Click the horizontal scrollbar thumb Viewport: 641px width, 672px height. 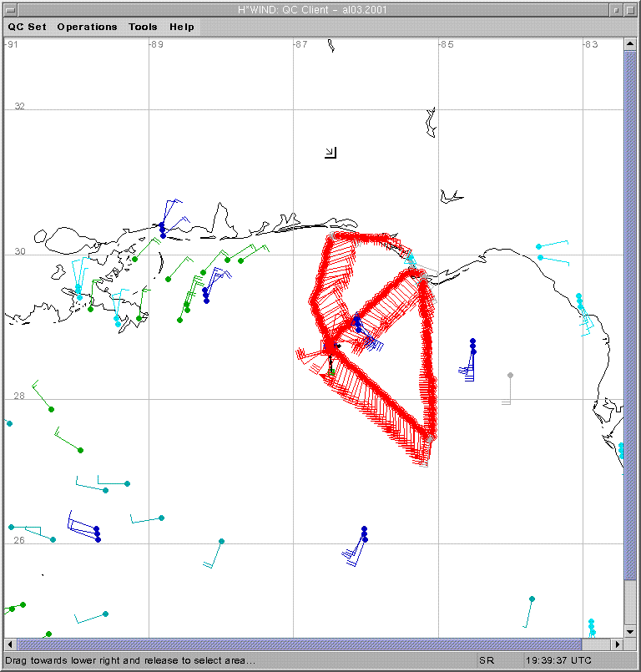point(299,644)
